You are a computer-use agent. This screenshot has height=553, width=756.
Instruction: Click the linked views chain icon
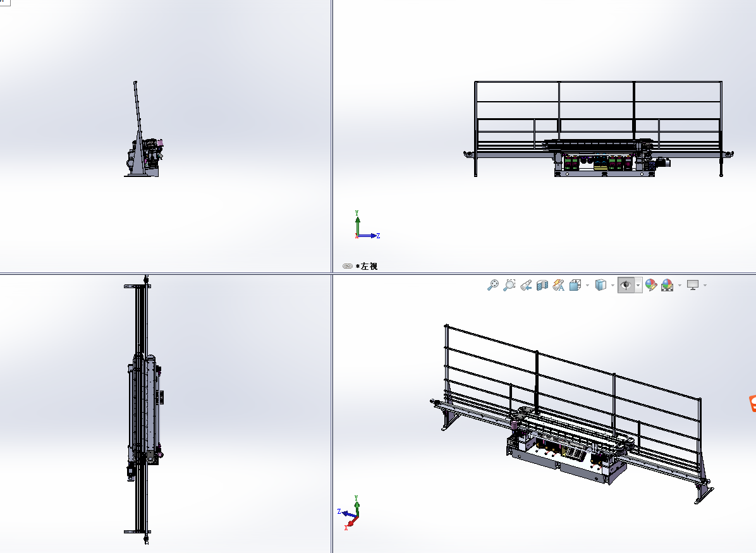[x=348, y=266]
